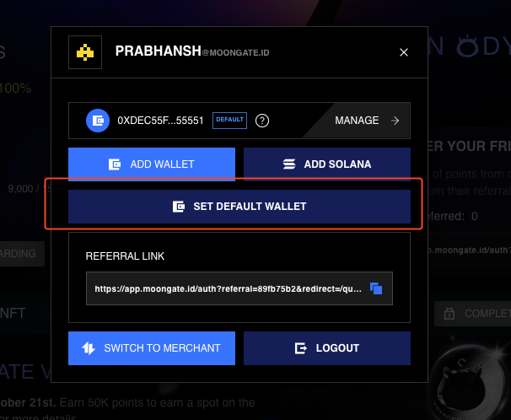
Task: Click the logout door icon
Action: (300, 348)
